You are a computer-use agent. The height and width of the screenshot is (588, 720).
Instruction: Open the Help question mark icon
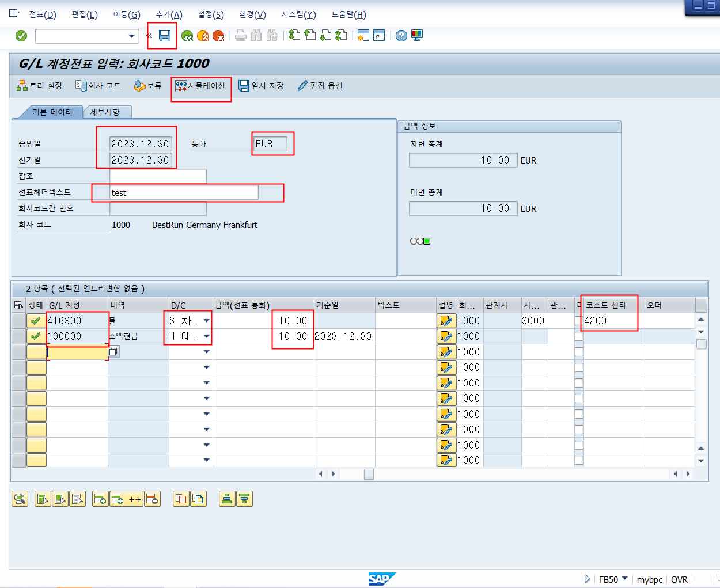tap(401, 36)
